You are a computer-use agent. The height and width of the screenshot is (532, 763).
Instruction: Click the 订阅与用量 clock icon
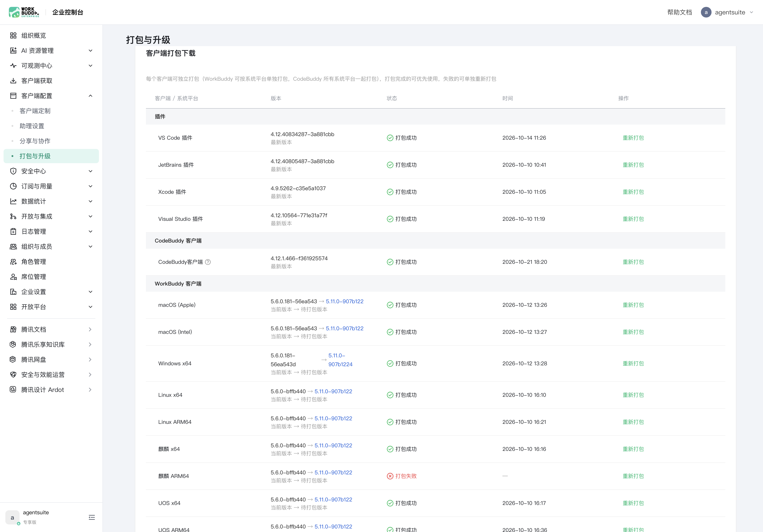click(13, 186)
